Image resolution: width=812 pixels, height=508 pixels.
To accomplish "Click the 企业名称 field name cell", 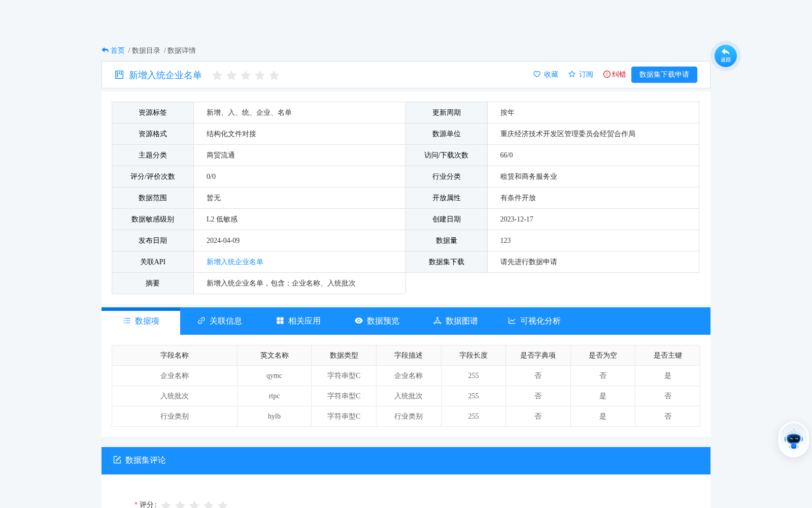I will tap(175, 376).
